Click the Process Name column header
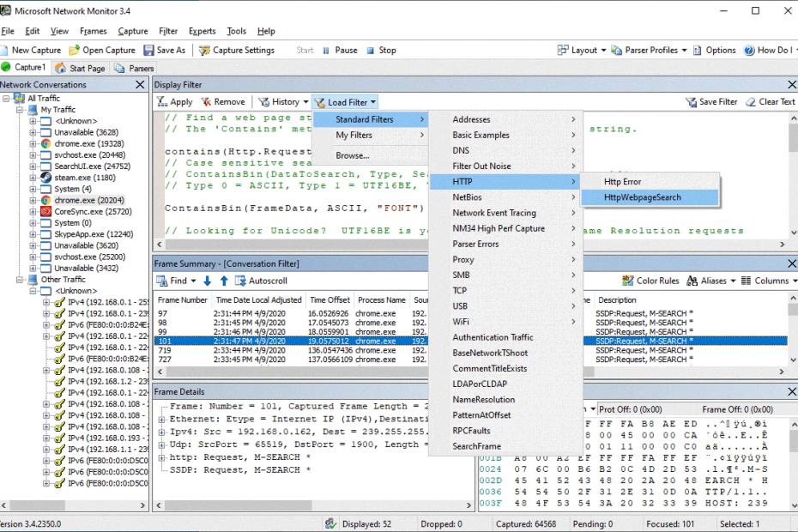The height and width of the screenshot is (532, 798). click(x=382, y=299)
